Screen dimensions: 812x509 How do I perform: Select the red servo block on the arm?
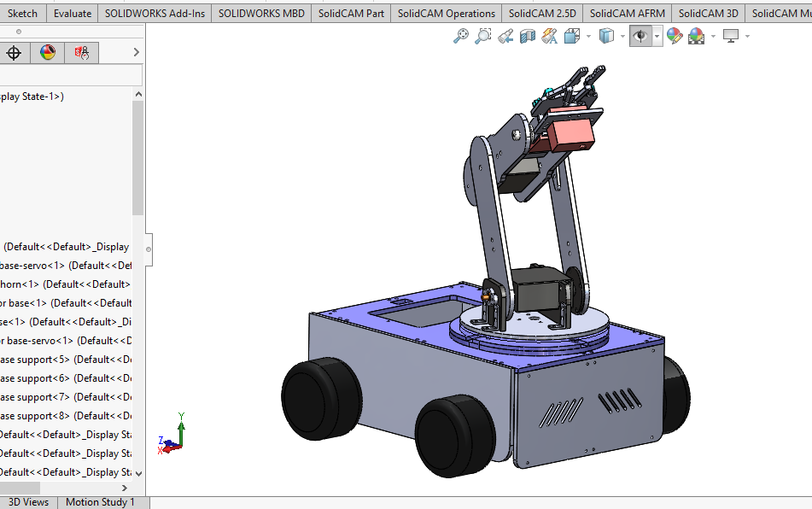570,135
